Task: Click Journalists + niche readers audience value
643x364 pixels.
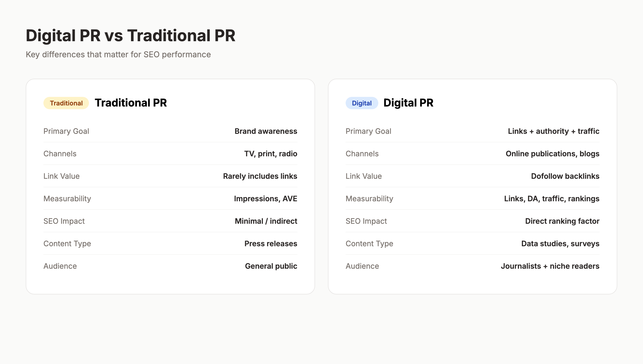Action: pos(550,266)
